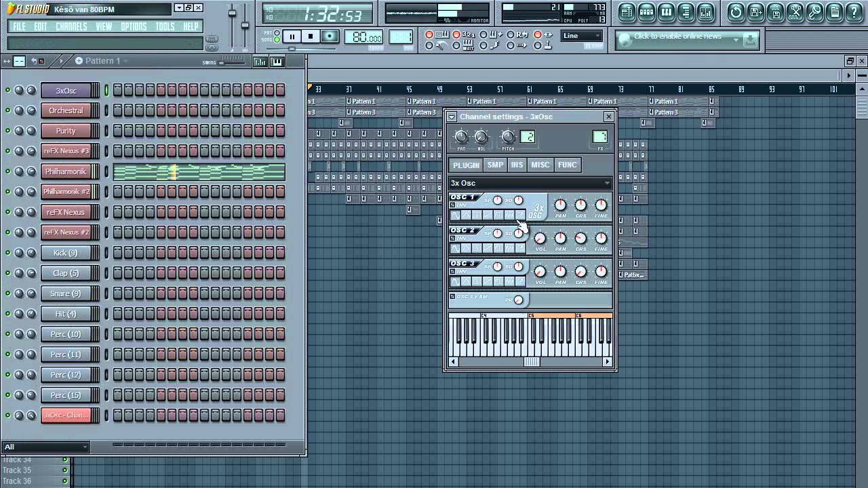Viewport: 868px width, 488px height.
Task: Select square wave shape for OSC 2
Action: (x=477, y=248)
